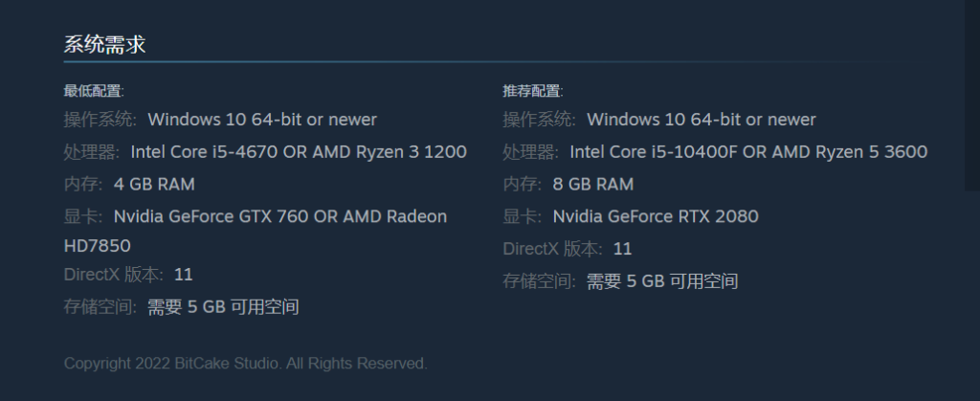
Task: Click the 4 GB RAM value
Action: pyautogui.click(x=154, y=185)
